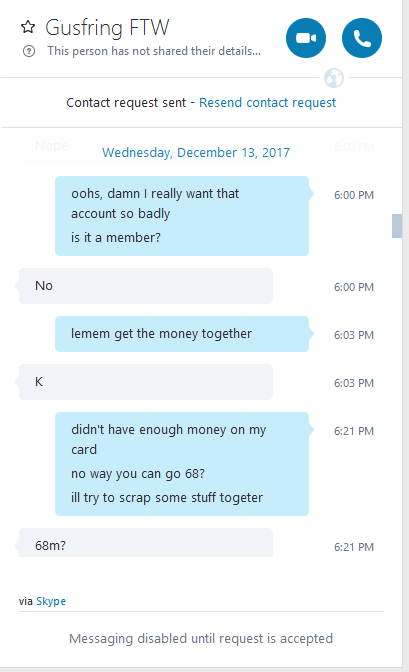Start a video call with Gusfring FTW
The width and height of the screenshot is (409, 672).
306,38
